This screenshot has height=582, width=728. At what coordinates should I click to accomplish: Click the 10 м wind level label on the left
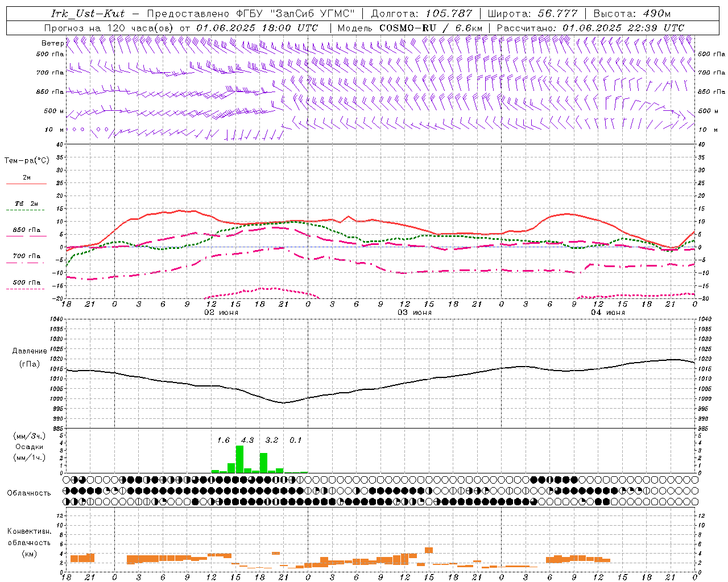point(54,130)
